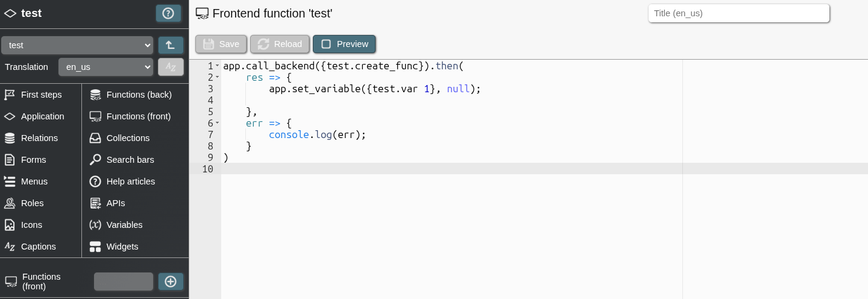Screen dimensions: 868x299
Task: Open the en_us translation dropdown
Action: (105, 67)
